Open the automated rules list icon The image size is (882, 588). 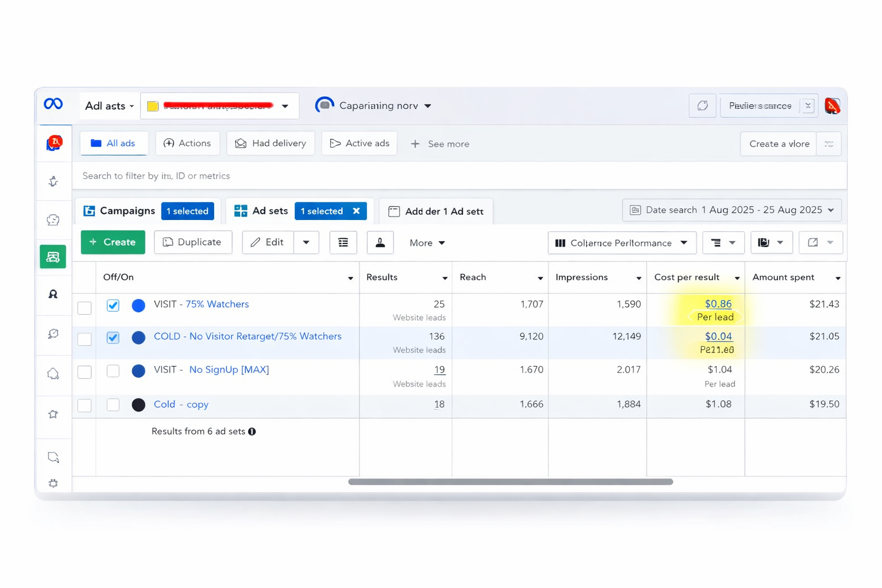tap(343, 242)
